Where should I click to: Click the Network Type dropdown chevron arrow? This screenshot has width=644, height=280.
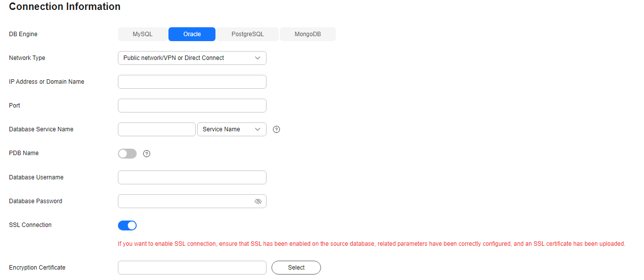(x=258, y=58)
